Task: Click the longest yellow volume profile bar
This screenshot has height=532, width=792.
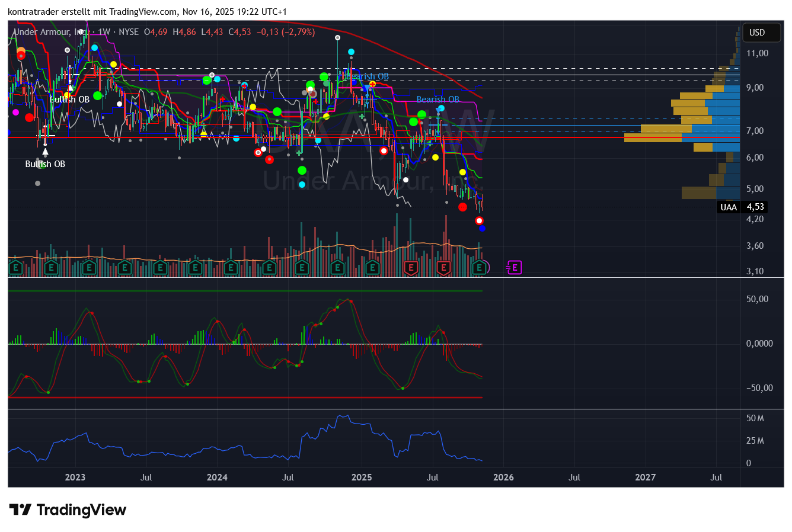Action: (653, 138)
